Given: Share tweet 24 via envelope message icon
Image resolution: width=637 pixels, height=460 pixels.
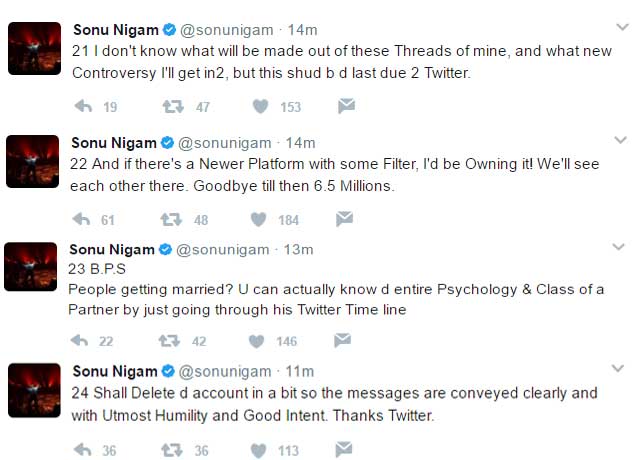Looking at the screenshot, I should (345, 450).
